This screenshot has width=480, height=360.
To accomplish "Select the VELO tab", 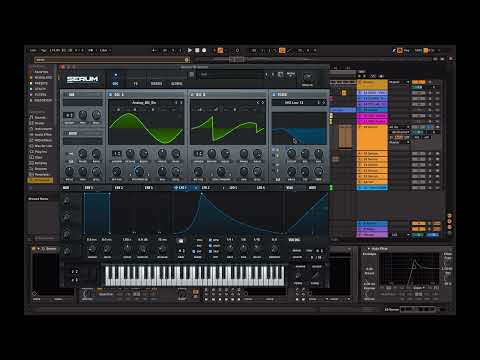I will tap(289, 188).
